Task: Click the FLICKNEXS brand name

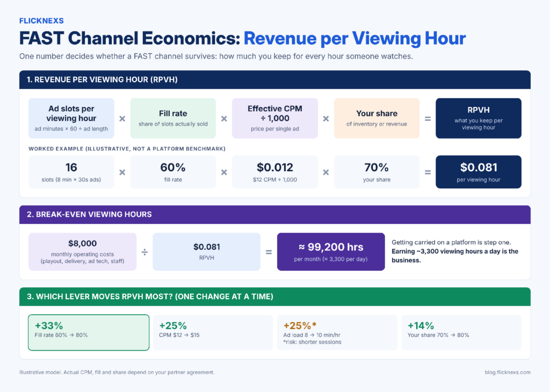Action: 41,21
